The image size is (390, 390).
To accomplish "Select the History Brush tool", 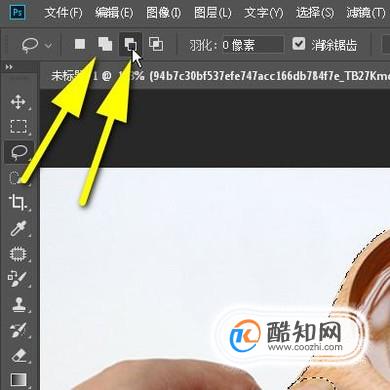I will tap(18, 330).
